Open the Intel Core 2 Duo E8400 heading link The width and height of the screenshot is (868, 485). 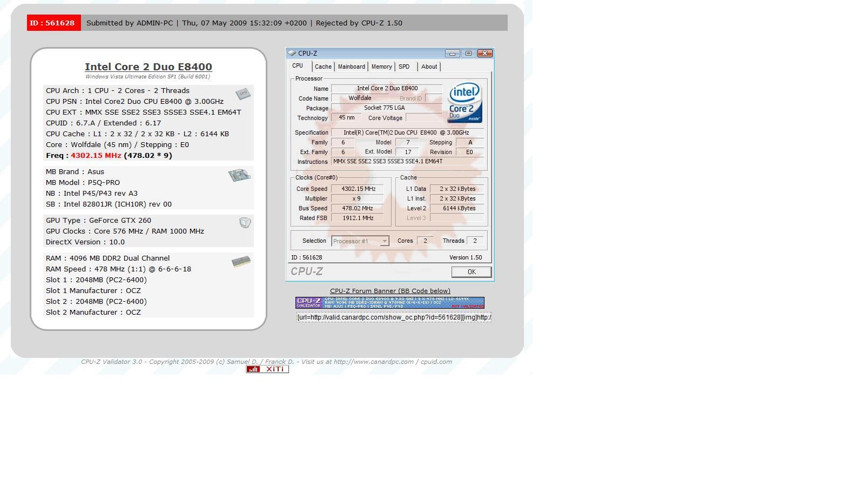tap(149, 67)
